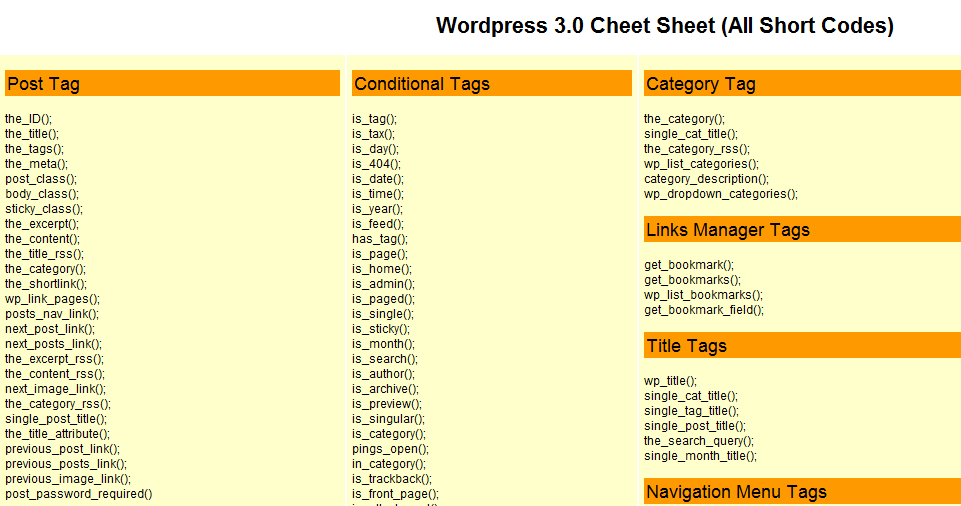Click the is_paged(); conditional entry
The height and width of the screenshot is (506, 961).
(384, 299)
